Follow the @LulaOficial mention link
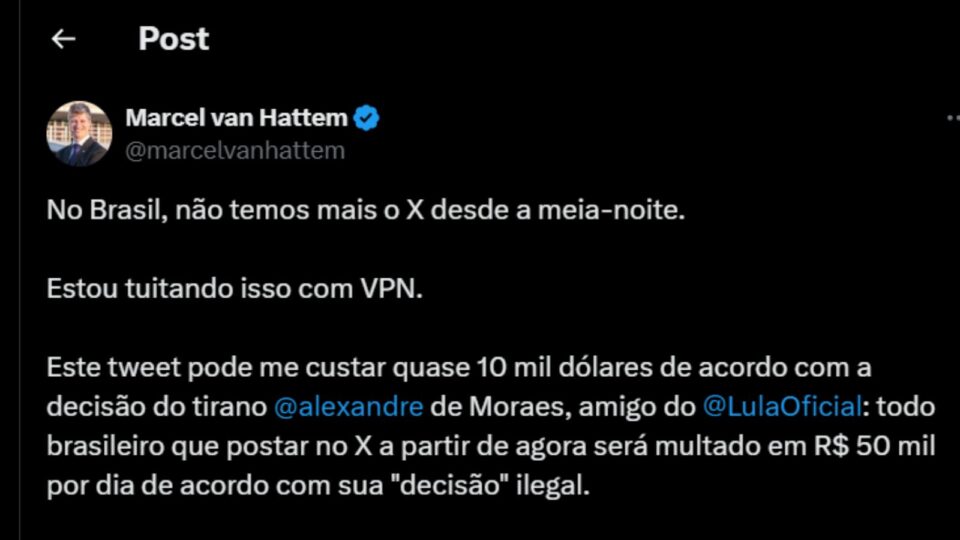This screenshot has width=960, height=540. [782, 407]
